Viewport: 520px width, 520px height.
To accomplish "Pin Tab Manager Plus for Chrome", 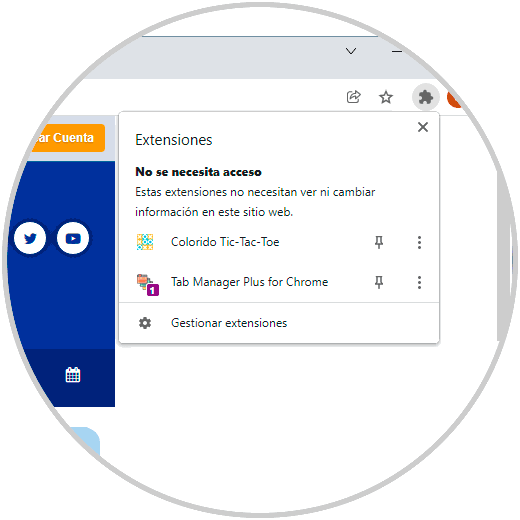I will coord(379,282).
